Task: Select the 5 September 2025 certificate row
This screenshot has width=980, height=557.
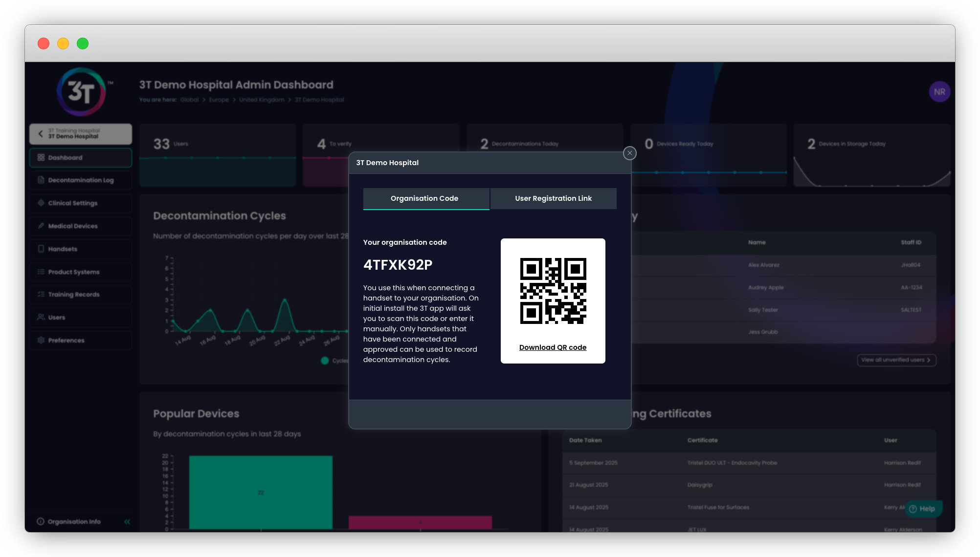Action: (749, 463)
